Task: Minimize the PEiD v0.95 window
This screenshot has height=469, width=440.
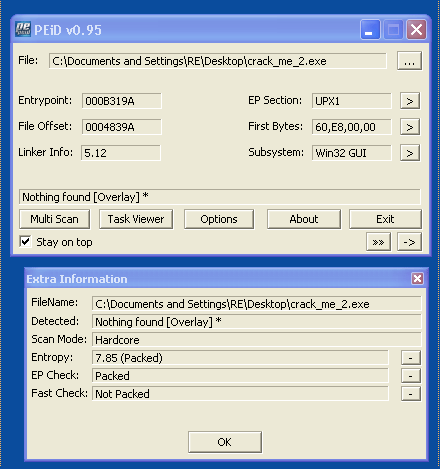Action: [x=370, y=30]
